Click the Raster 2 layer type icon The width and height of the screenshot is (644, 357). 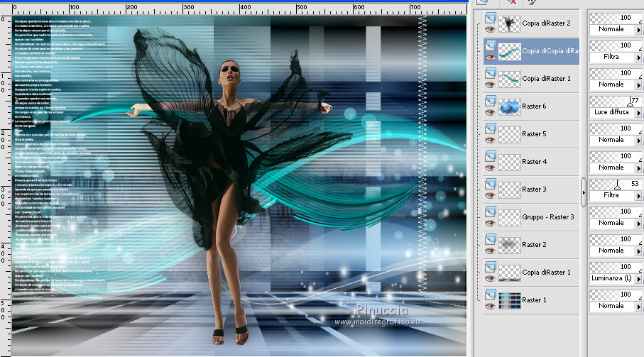coord(490,240)
